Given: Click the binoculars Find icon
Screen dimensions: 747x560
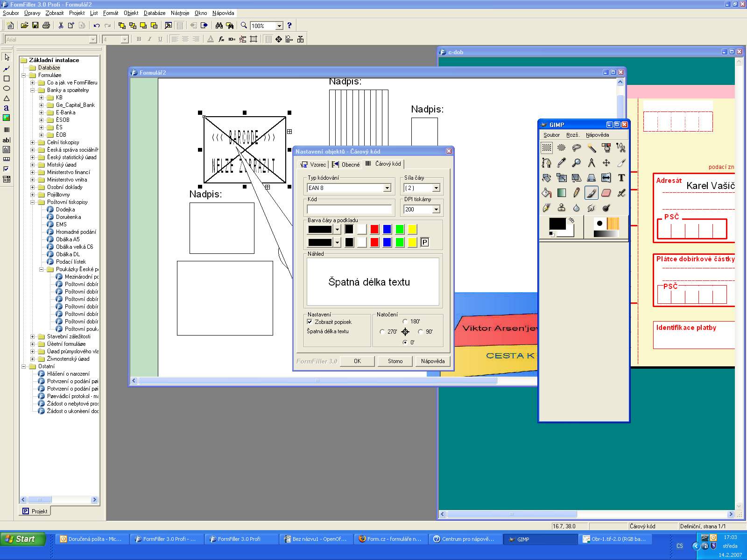Looking at the screenshot, I should 219,25.
